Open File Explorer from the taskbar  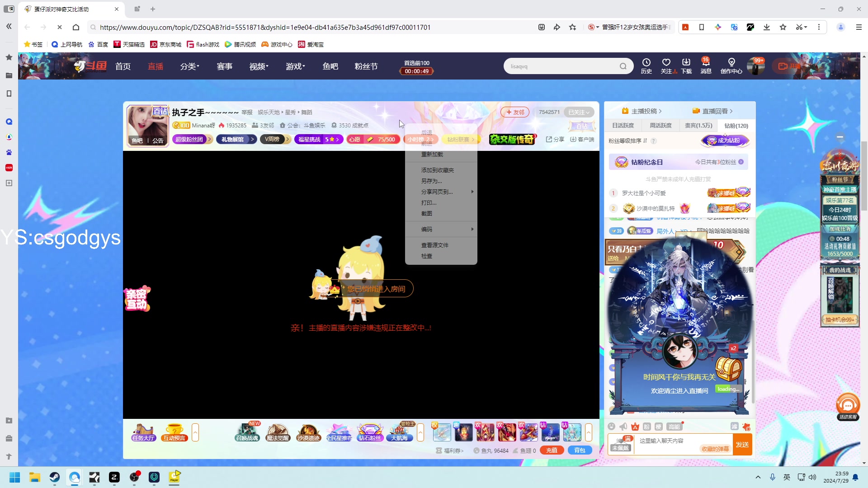35,477
